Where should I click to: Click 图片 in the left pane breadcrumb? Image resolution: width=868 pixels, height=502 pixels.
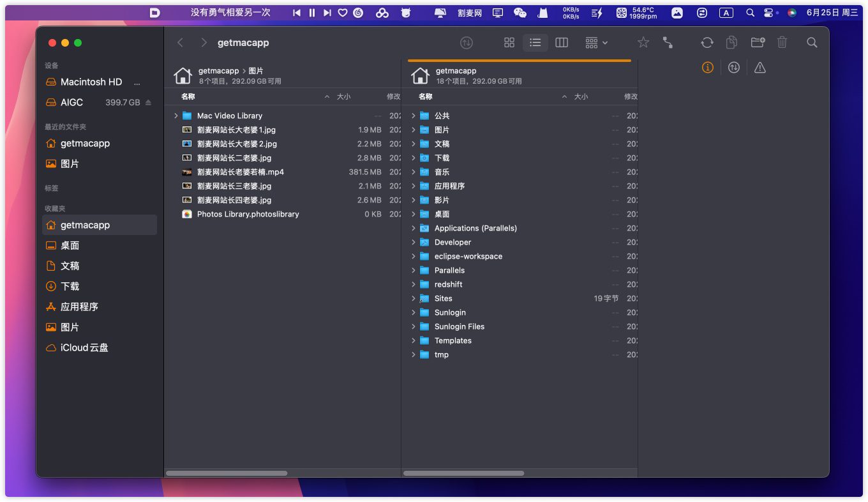[256, 71]
